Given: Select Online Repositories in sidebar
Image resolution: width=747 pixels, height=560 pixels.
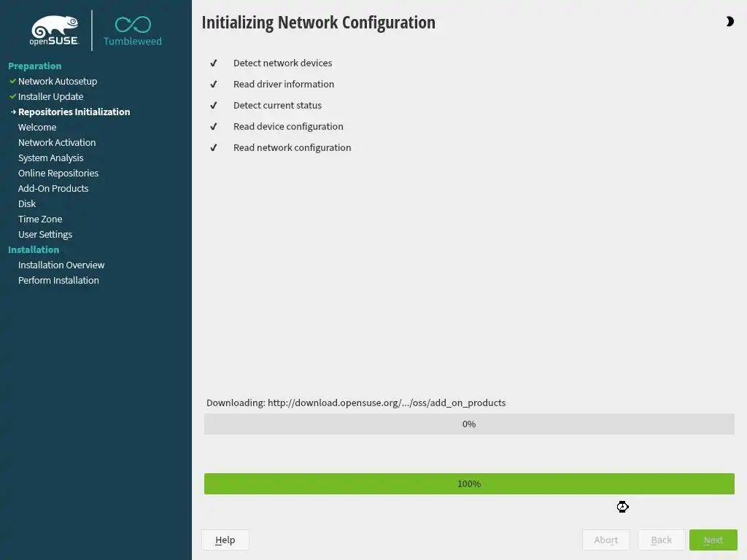Looking at the screenshot, I should (58, 173).
